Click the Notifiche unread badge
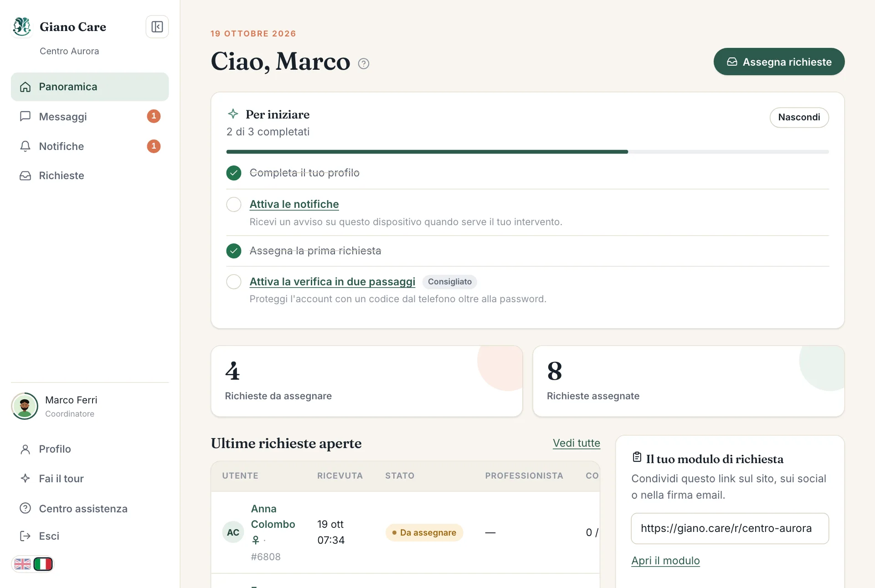This screenshot has width=875, height=588. click(154, 146)
